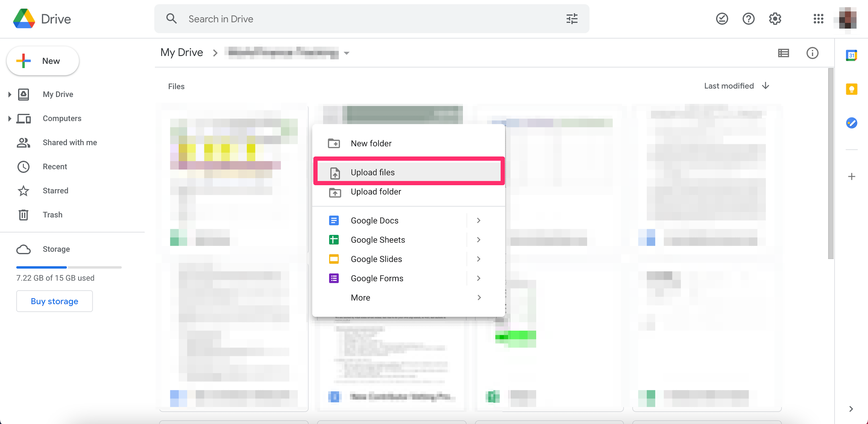Open Trash in the sidebar

coord(52,215)
